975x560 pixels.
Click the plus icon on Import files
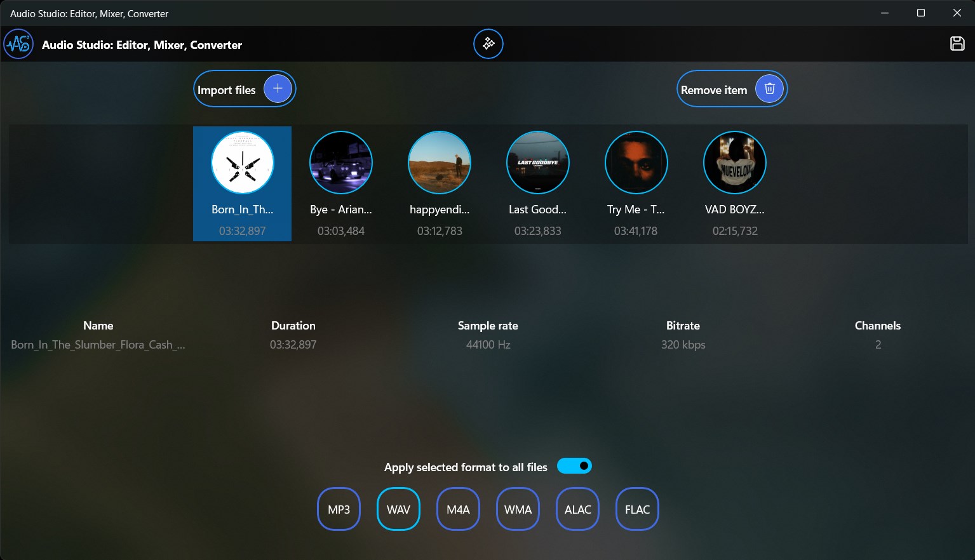[278, 89]
